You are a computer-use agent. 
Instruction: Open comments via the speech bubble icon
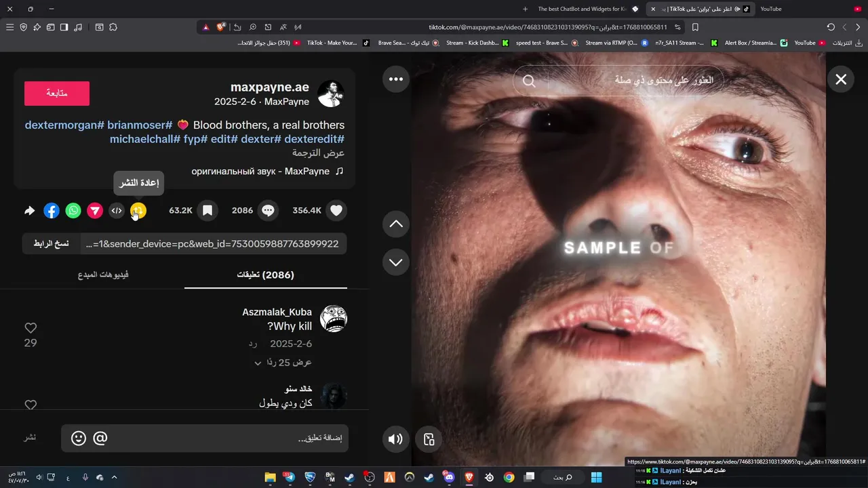tap(269, 211)
